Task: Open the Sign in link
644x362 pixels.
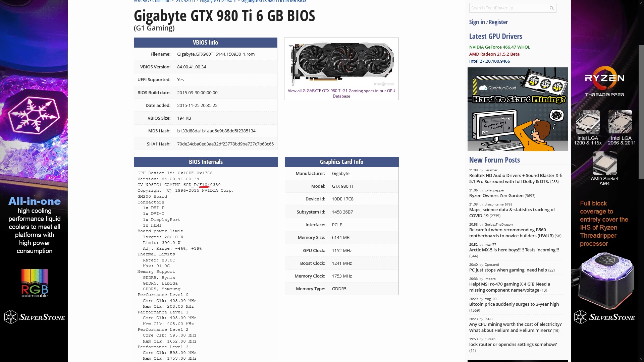Action: pos(477,22)
